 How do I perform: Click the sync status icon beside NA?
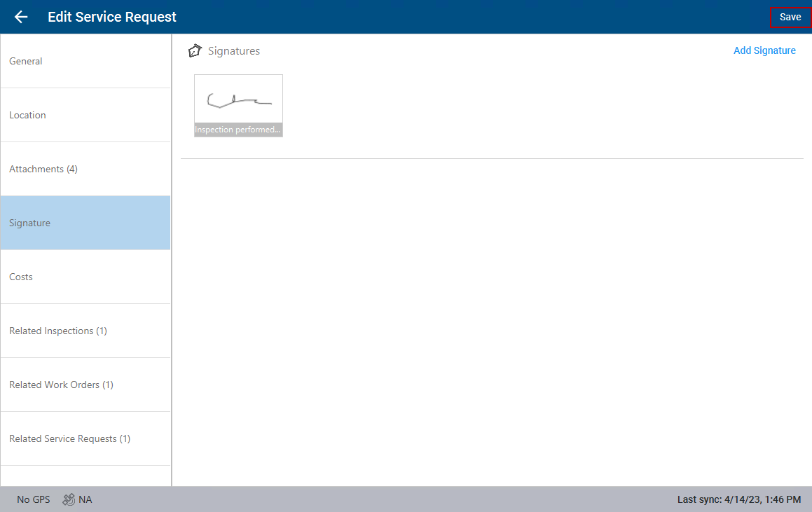[x=69, y=499]
